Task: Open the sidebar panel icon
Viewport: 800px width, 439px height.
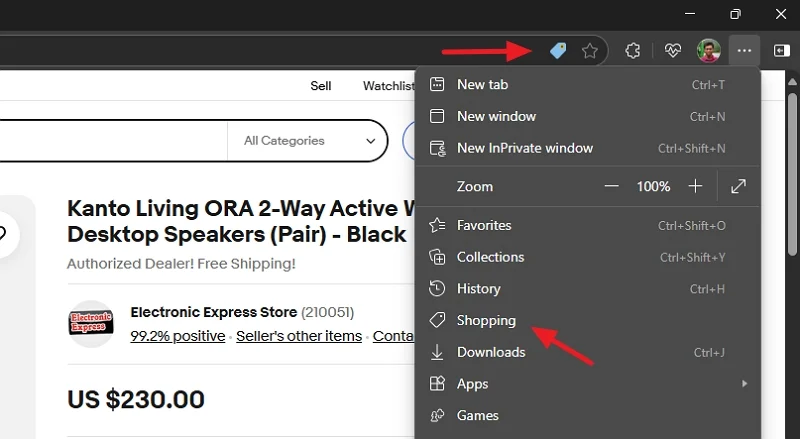Action: tap(781, 51)
